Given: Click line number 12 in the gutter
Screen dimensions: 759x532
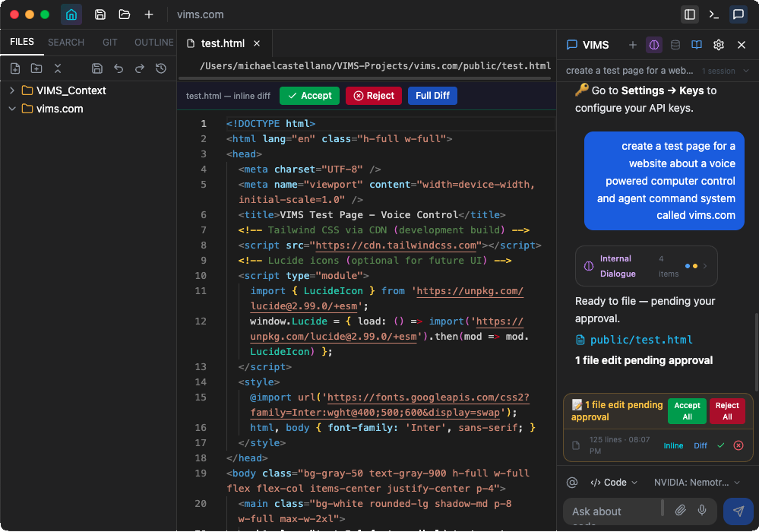Looking at the screenshot, I should (x=200, y=321).
